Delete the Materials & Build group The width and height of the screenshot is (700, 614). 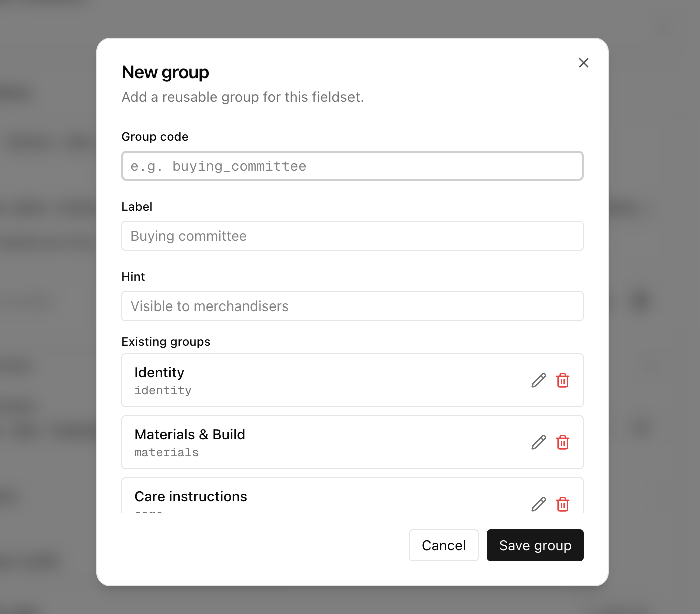[562, 442]
